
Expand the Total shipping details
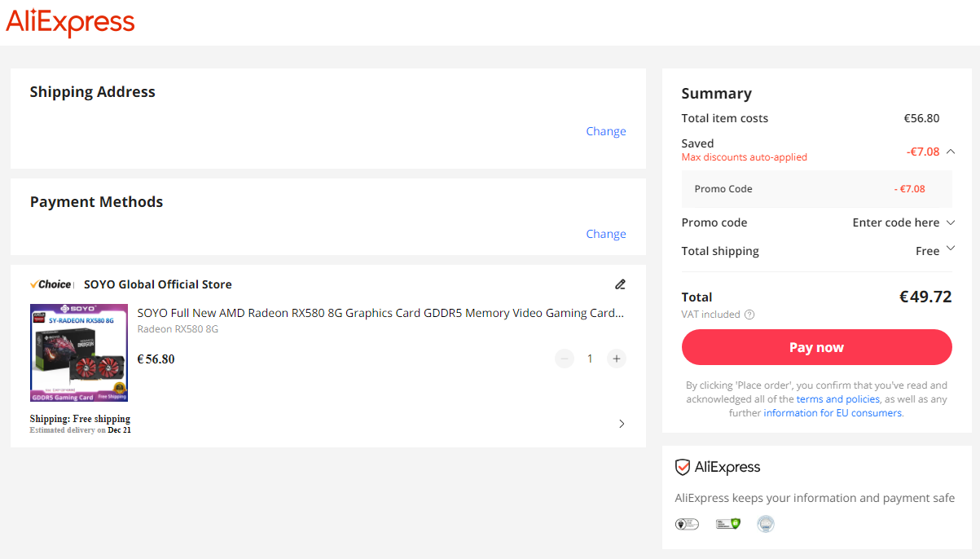(x=950, y=250)
